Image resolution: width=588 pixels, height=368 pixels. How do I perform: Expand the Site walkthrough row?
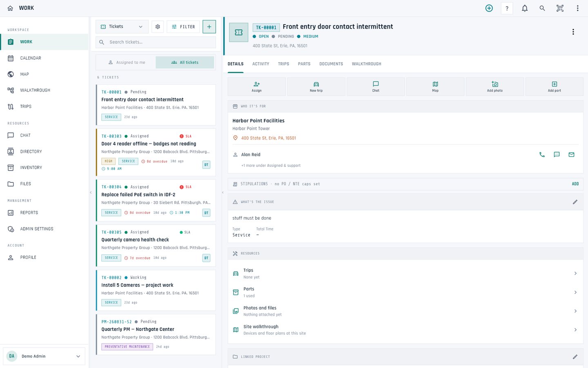click(405, 330)
